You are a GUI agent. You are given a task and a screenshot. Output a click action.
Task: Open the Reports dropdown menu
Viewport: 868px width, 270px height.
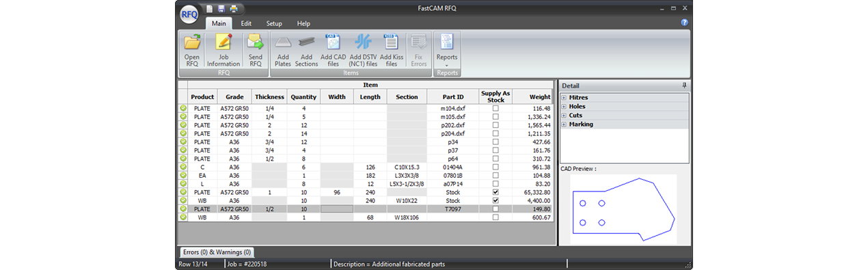click(447, 50)
